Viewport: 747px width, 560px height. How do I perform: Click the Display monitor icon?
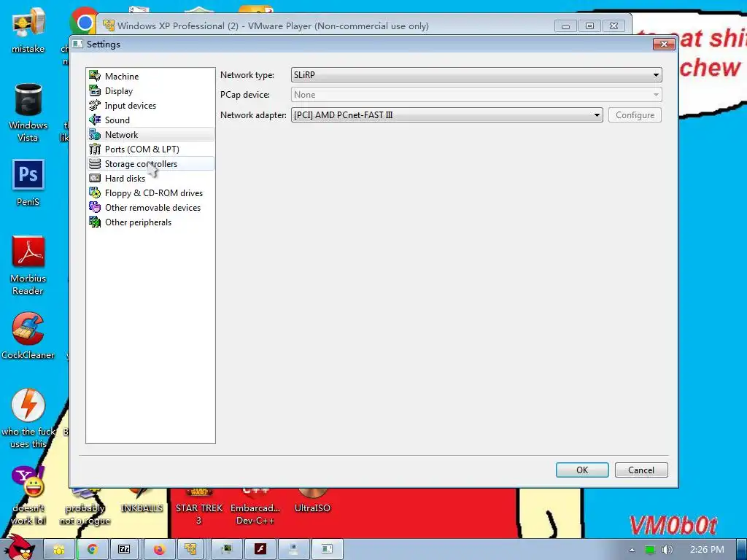(x=95, y=90)
